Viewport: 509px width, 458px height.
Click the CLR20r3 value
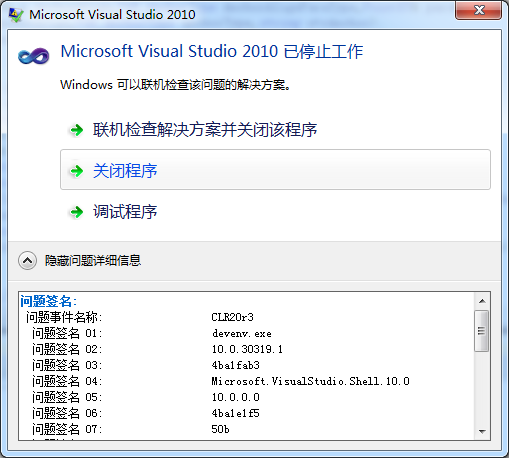coord(233,317)
